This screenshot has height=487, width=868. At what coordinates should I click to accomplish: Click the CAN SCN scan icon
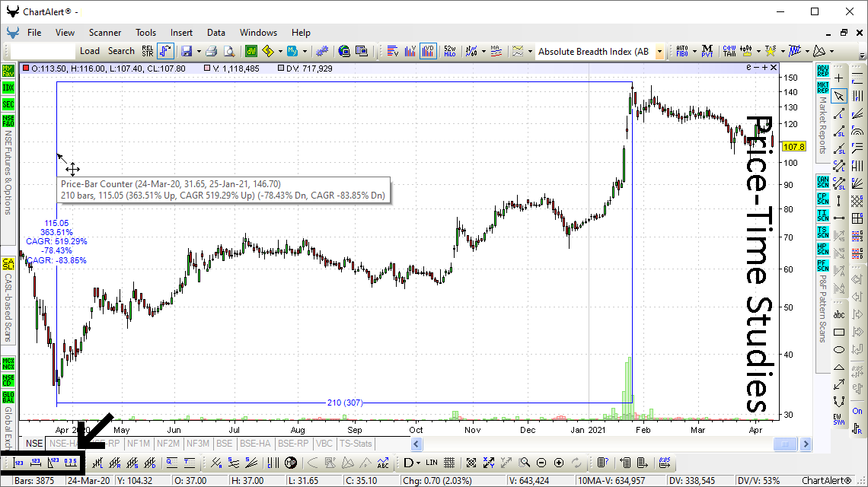point(823,182)
